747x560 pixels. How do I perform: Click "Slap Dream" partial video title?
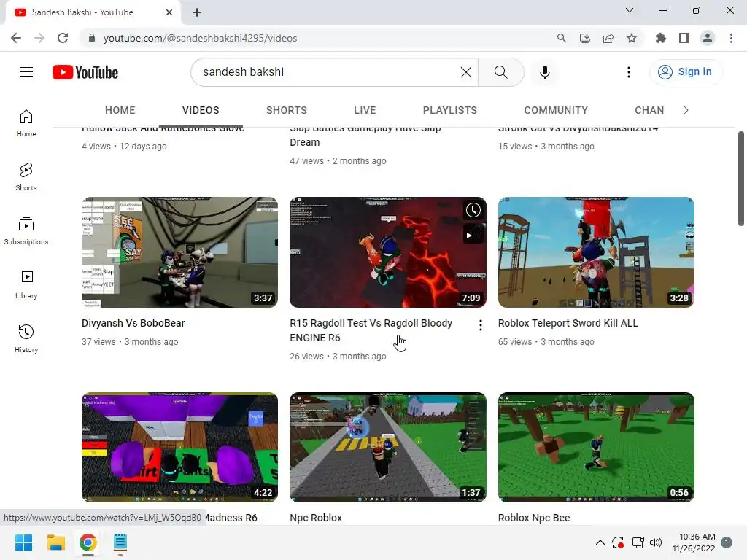(x=365, y=135)
